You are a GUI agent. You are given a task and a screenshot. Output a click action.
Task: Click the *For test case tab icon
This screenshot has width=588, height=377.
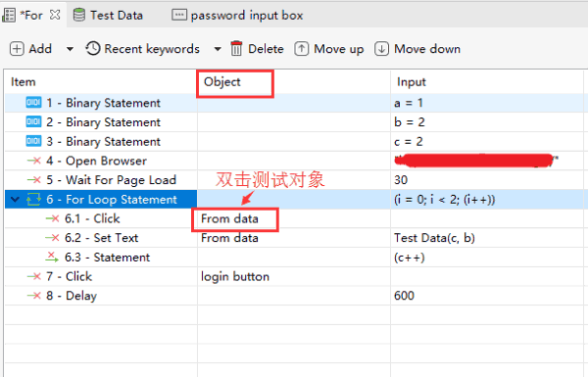9,16
